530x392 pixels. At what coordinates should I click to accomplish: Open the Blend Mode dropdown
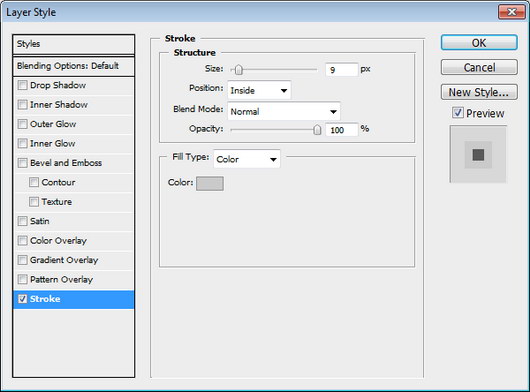tap(284, 111)
